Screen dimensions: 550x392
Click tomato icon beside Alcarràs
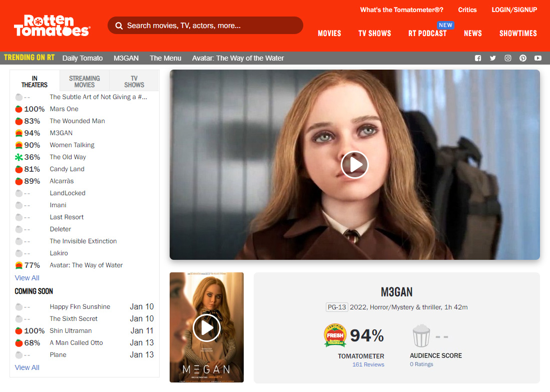click(19, 181)
